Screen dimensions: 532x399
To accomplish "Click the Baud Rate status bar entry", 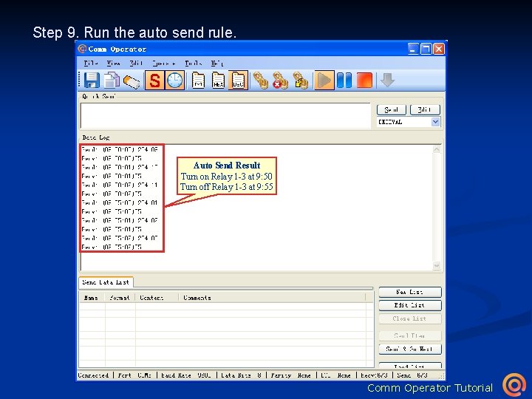I will coord(186,375).
